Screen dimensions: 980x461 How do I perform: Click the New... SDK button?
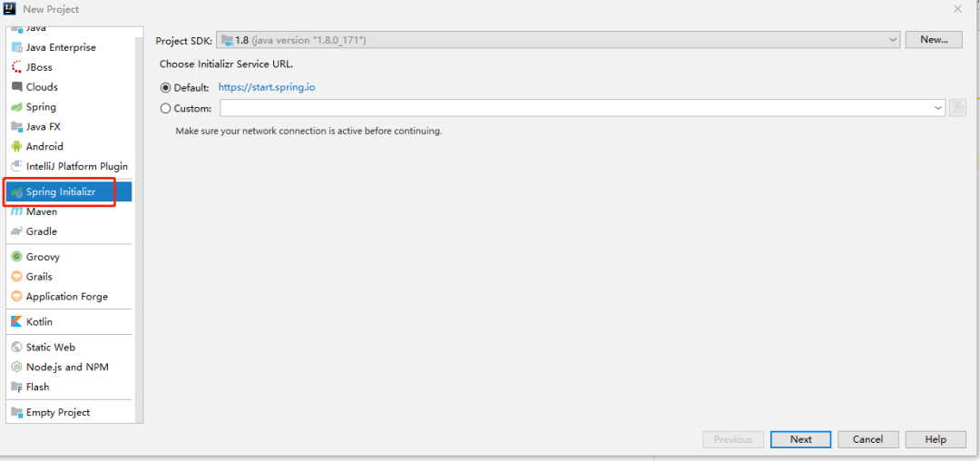[934, 40]
